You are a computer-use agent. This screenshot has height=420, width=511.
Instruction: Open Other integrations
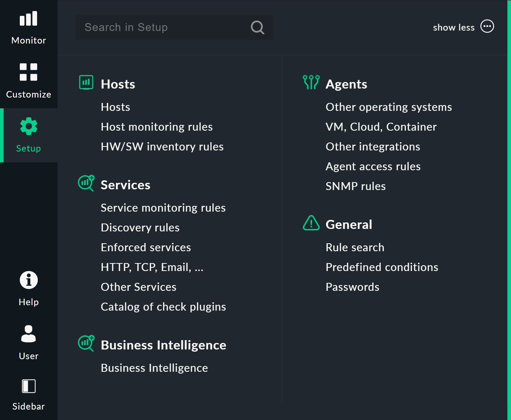(373, 146)
